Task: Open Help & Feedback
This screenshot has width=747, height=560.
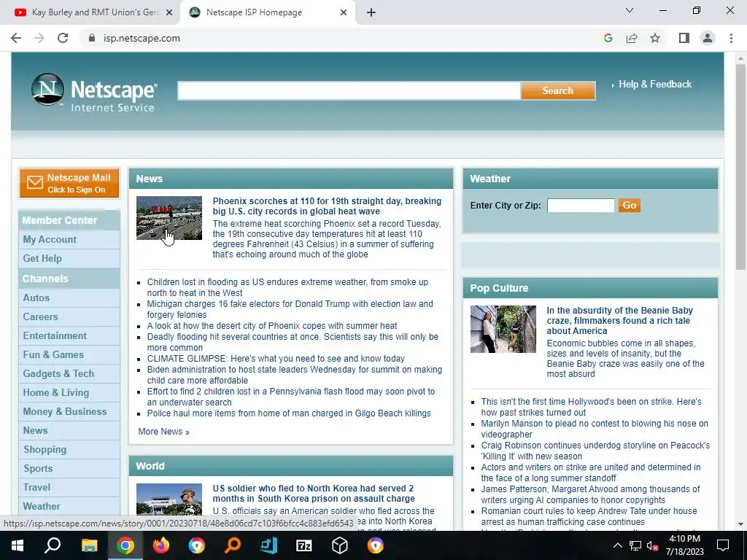Action: coord(654,85)
